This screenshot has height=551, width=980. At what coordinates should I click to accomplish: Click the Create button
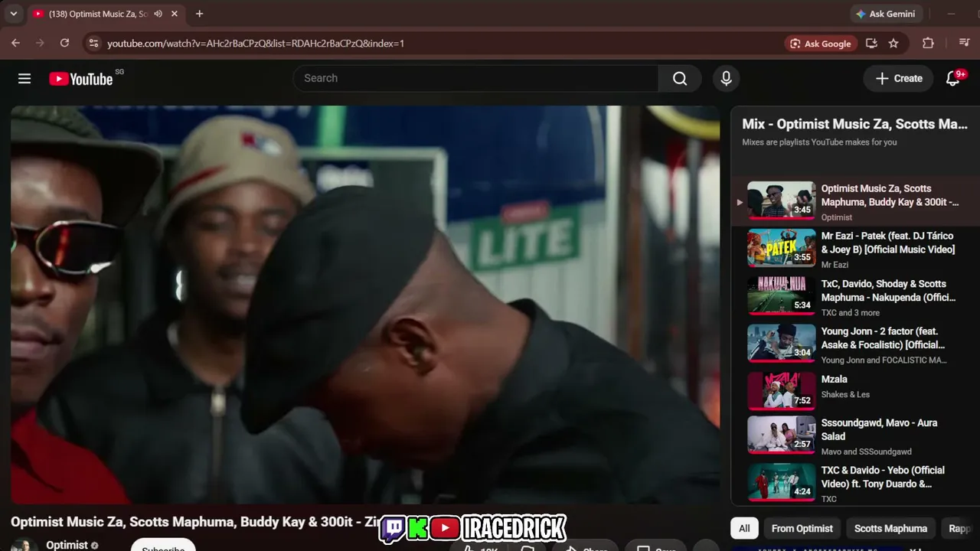click(x=899, y=78)
